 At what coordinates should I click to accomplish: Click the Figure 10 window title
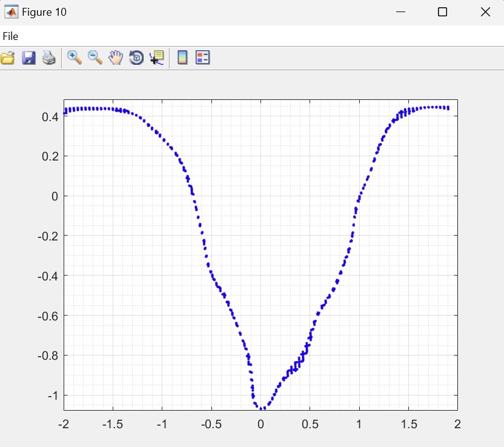coord(44,12)
